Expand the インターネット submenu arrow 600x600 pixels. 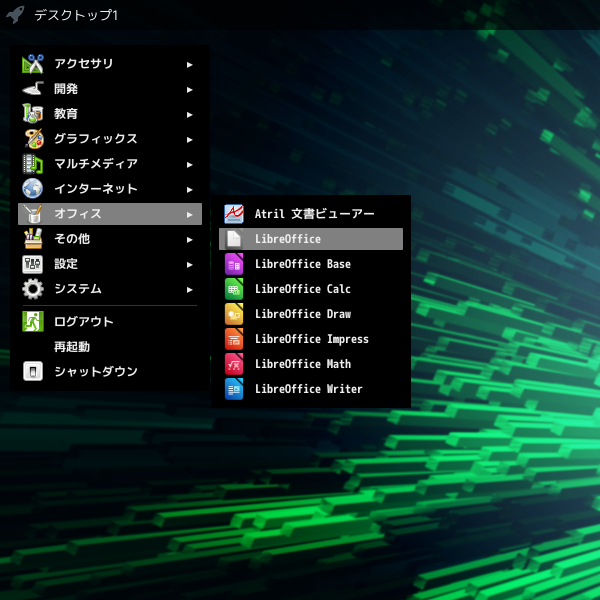pos(189,189)
